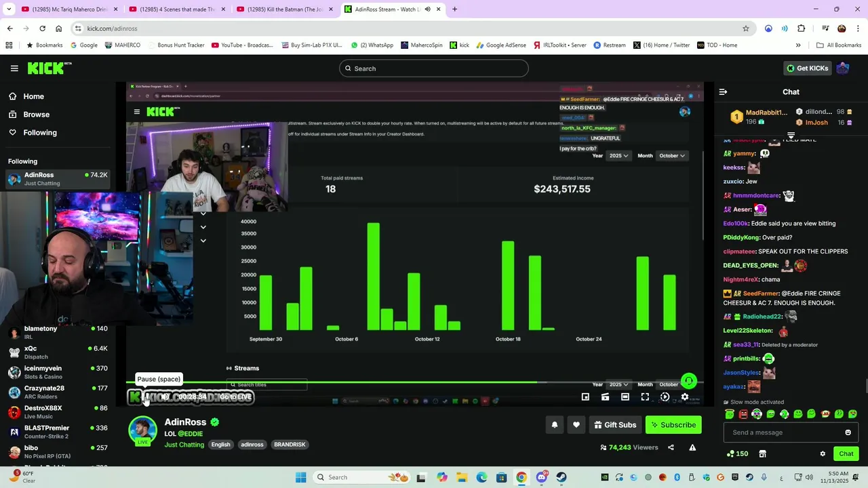This screenshot has height=488, width=868.
Task: Open the BLASTPremier channel in the sidebar
Action: click(58, 432)
